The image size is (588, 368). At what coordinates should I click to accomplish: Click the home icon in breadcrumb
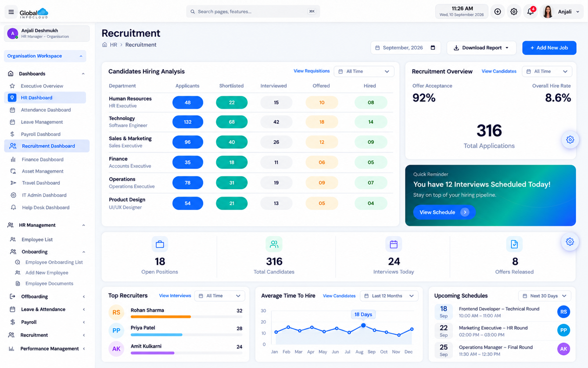105,45
